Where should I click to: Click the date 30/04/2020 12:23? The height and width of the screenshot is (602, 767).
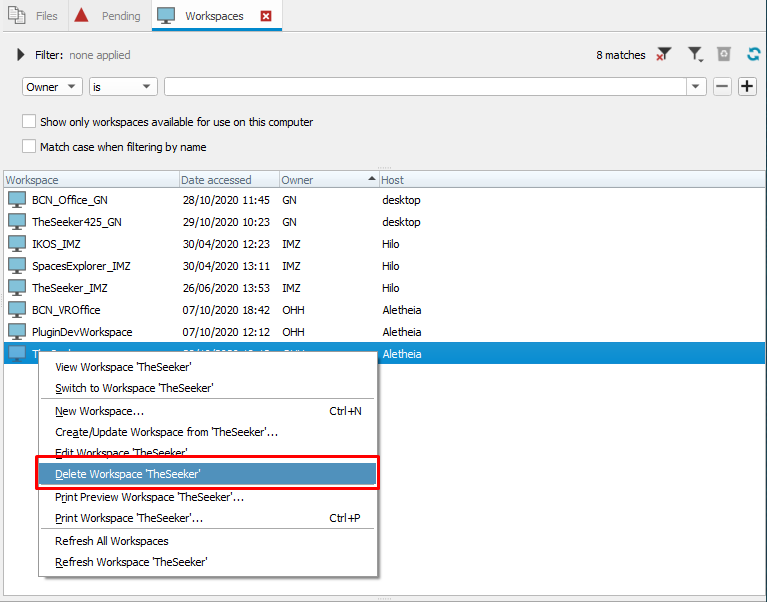pyautogui.click(x=226, y=244)
